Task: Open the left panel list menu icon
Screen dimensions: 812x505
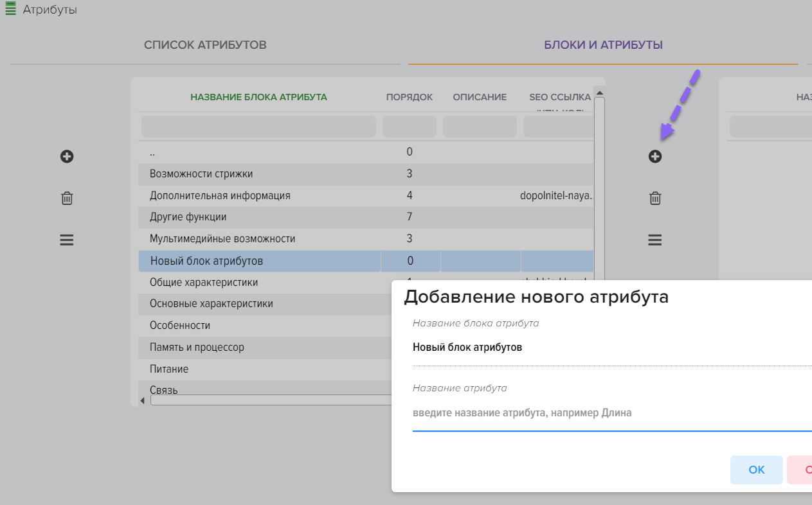Action: coord(67,240)
